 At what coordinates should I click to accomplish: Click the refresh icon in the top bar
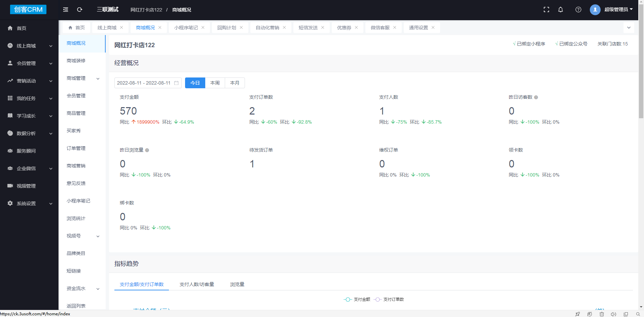pyautogui.click(x=80, y=9)
